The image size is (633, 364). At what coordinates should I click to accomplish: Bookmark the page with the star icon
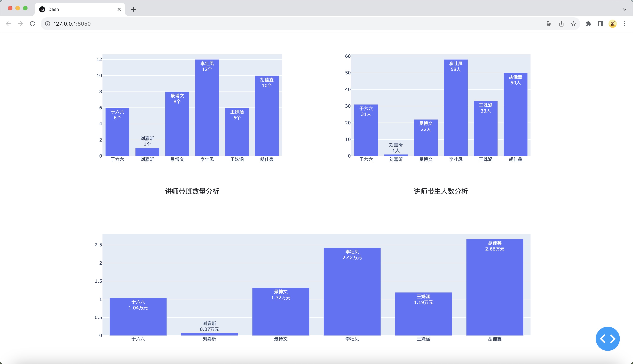point(573,24)
